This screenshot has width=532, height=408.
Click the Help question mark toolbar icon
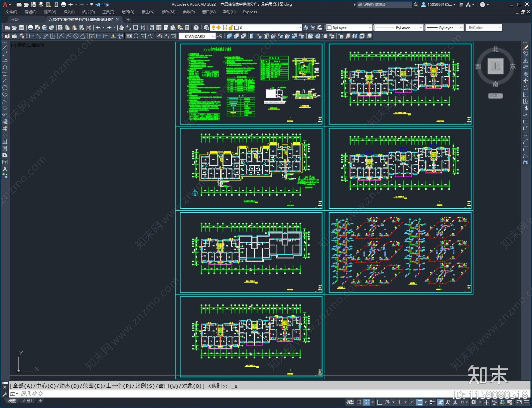pos(196,28)
